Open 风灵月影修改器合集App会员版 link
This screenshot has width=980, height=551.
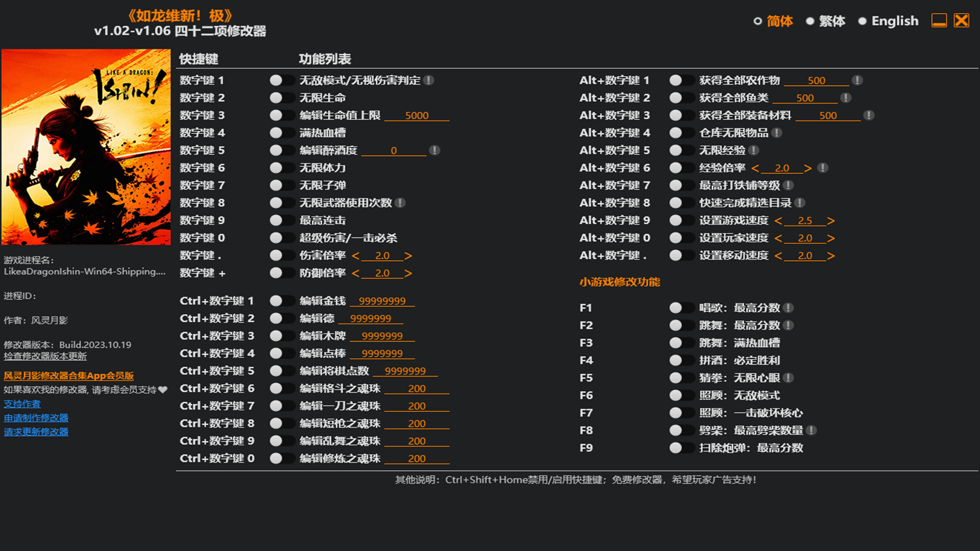coord(68,376)
